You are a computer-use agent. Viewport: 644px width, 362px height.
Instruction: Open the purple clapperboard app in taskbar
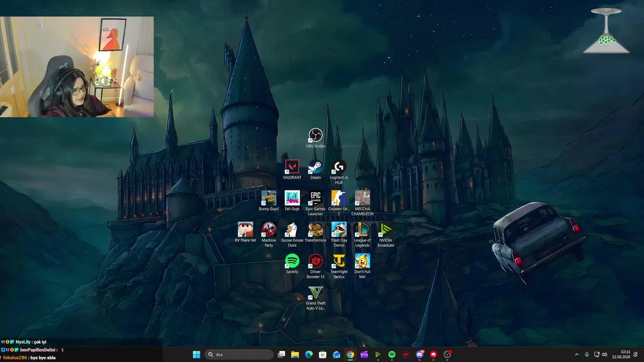pyautogui.click(x=364, y=354)
